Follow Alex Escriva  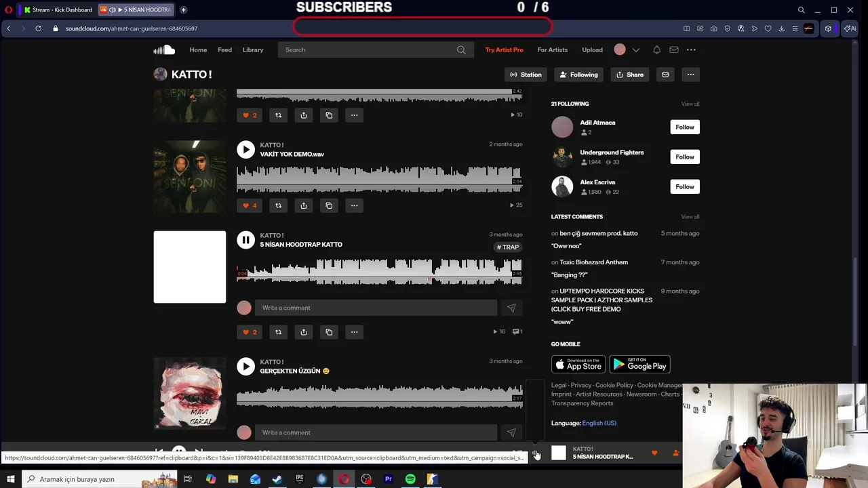[x=685, y=186]
